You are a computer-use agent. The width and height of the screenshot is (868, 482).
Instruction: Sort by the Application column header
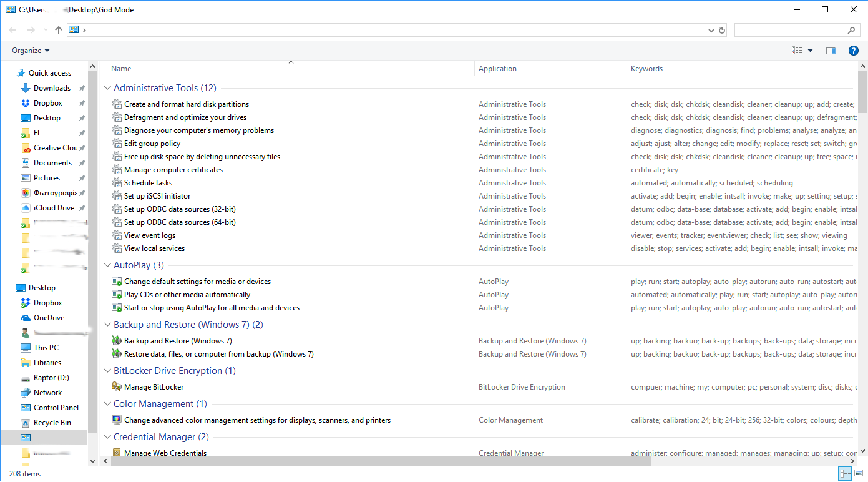point(497,69)
